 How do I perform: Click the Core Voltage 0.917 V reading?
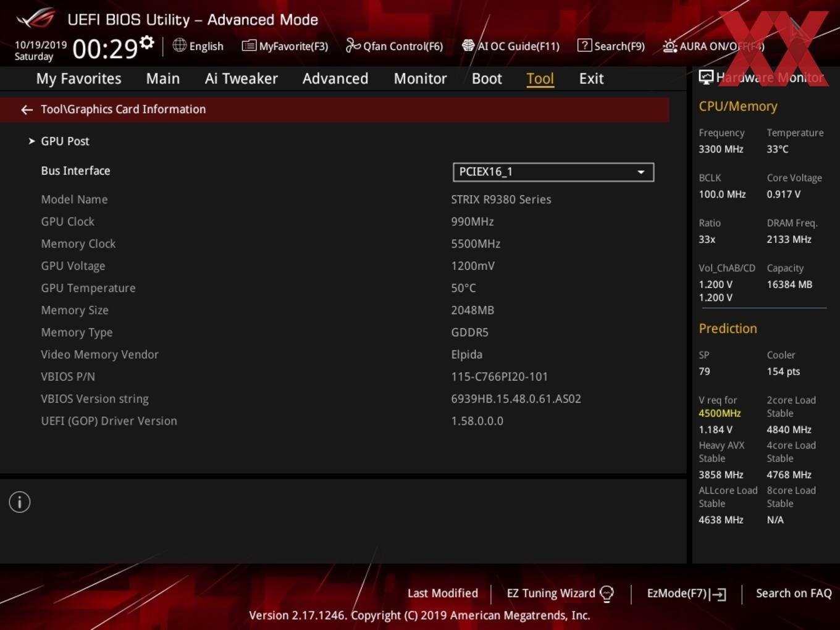(x=783, y=194)
